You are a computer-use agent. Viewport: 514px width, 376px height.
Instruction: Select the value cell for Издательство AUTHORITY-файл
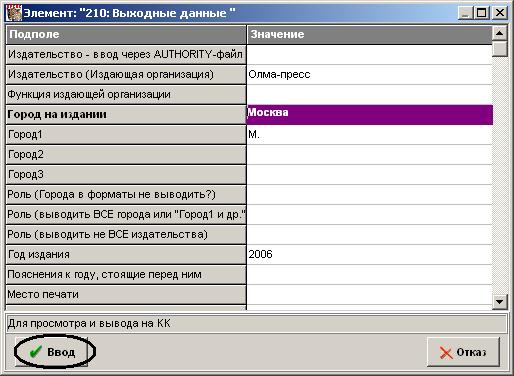(369, 54)
